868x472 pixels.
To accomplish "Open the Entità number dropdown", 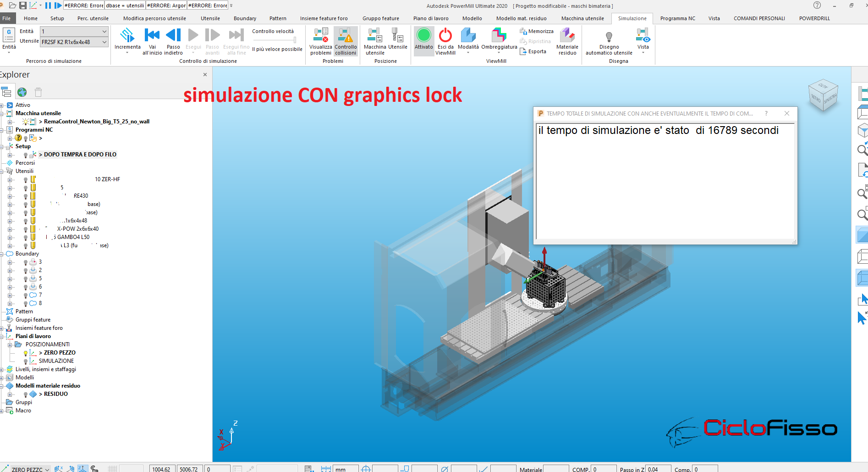I will tap(104, 31).
